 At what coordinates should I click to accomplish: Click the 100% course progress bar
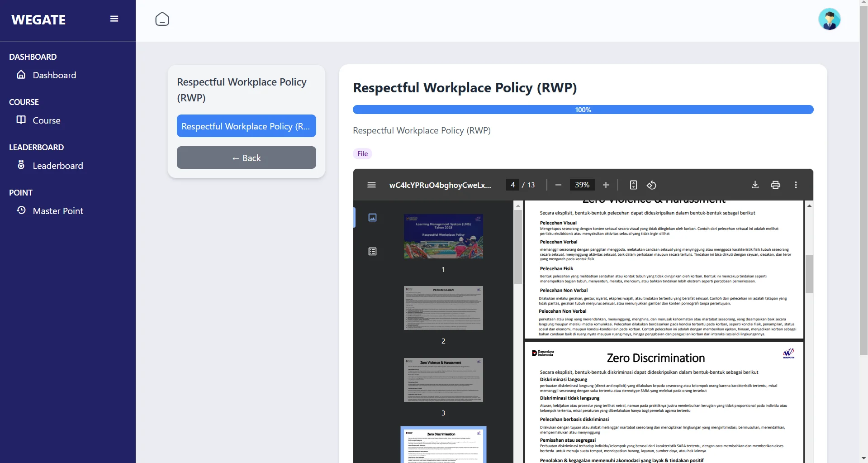click(x=583, y=110)
